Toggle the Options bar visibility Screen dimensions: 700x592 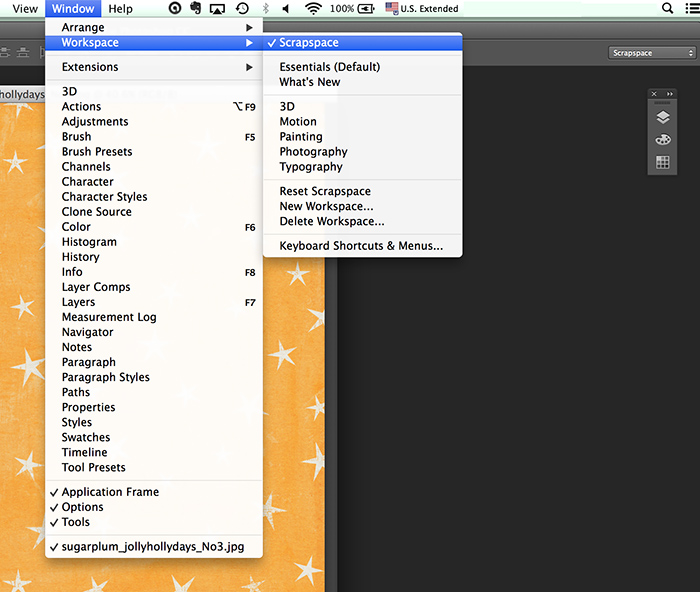(x=154, y=507)
